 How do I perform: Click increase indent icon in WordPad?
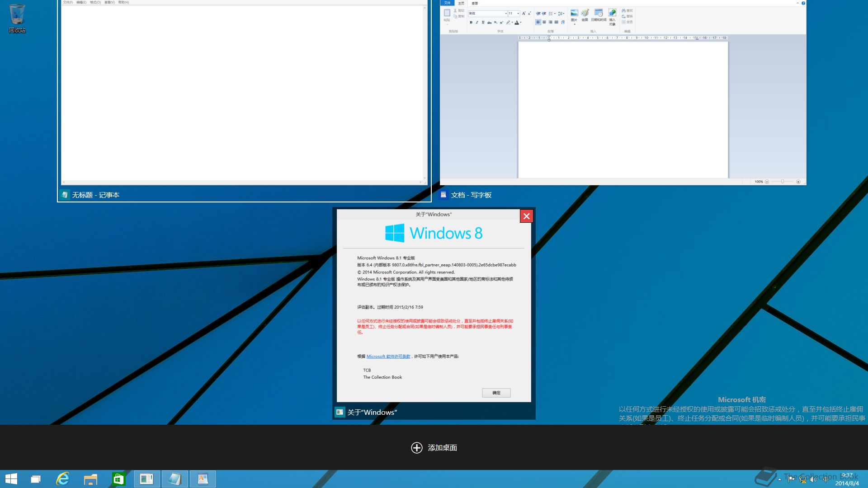pyautogui.click(x=544, y=14)
